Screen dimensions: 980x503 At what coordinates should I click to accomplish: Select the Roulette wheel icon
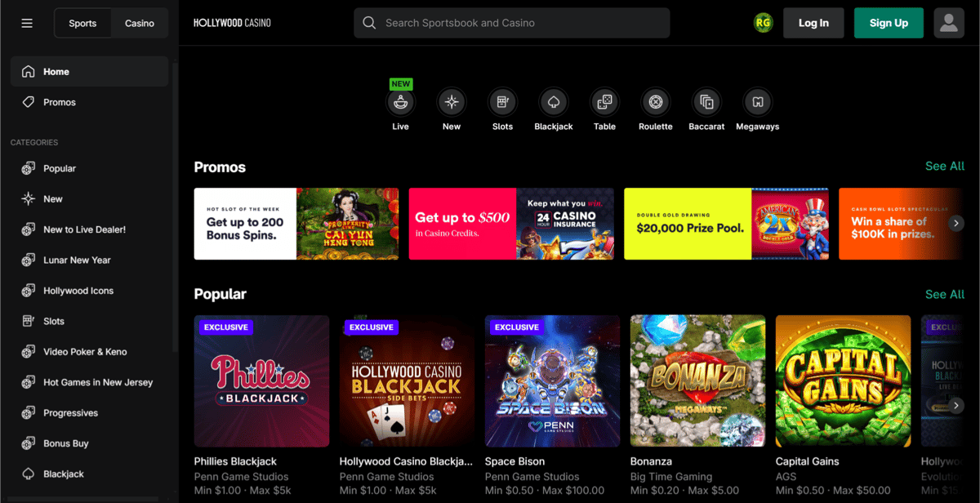pyautogui.click(x=655, y=102)
